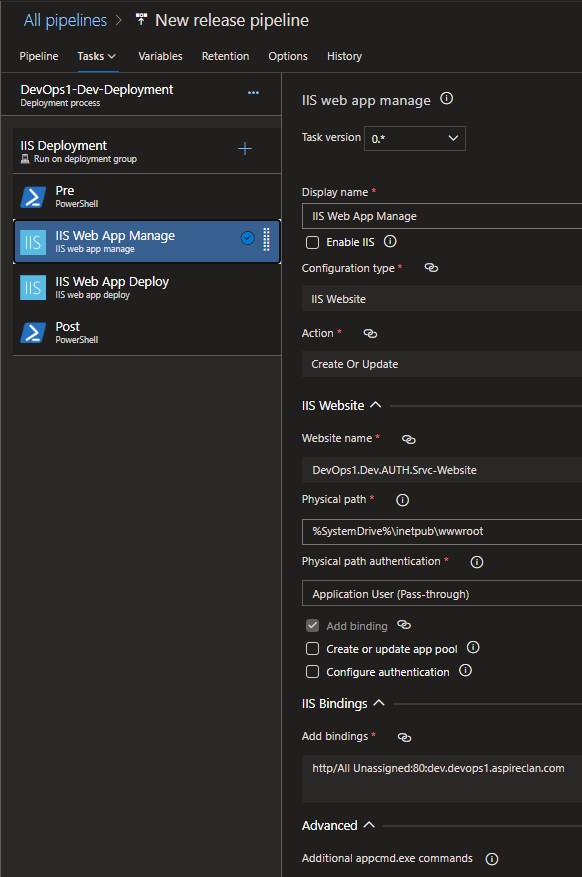This screenshot has height=877, width=582.
Task: Collapse the IIS Bindings section
Action: pos(379,702)
